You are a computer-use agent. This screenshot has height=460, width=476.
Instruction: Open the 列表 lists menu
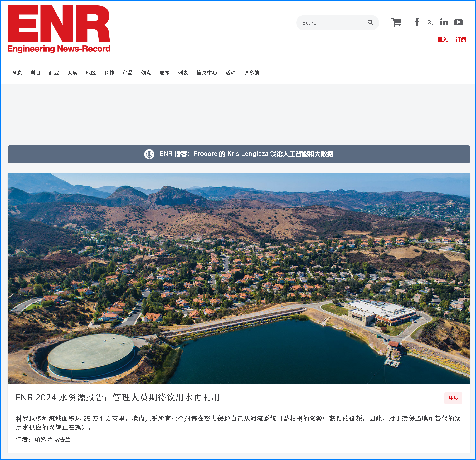point(183,73)
